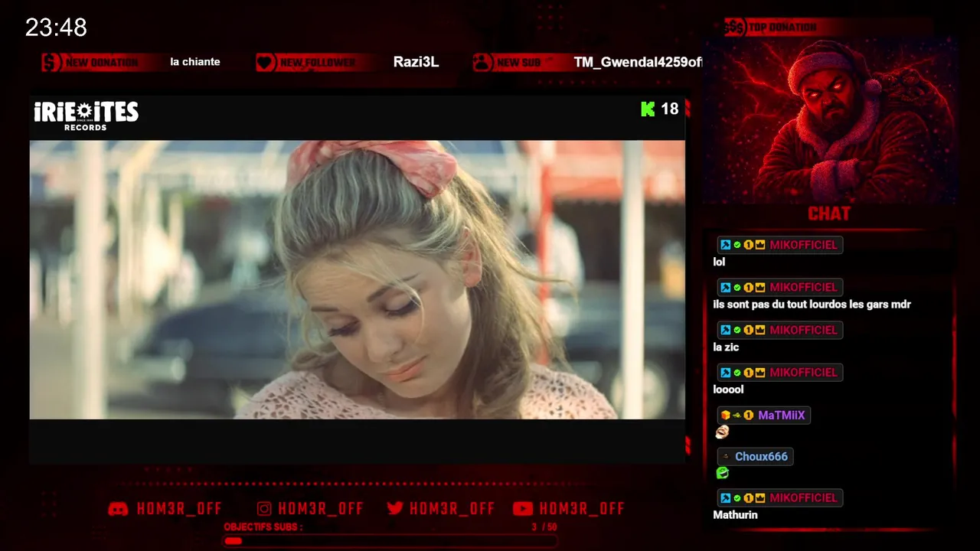The image size is (980, 551).
Task: Click the Instagram H0M3R_OFF handle text
Action: [x=321, y=509]
